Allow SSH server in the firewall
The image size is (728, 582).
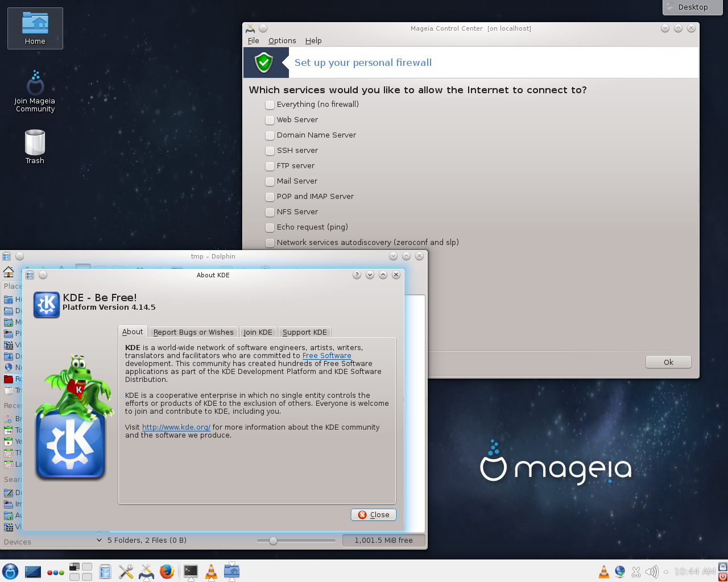point(270,151)
